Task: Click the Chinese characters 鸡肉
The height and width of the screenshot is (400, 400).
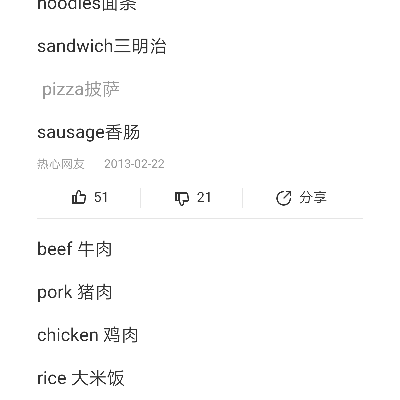Action: (x=121, y=335)
